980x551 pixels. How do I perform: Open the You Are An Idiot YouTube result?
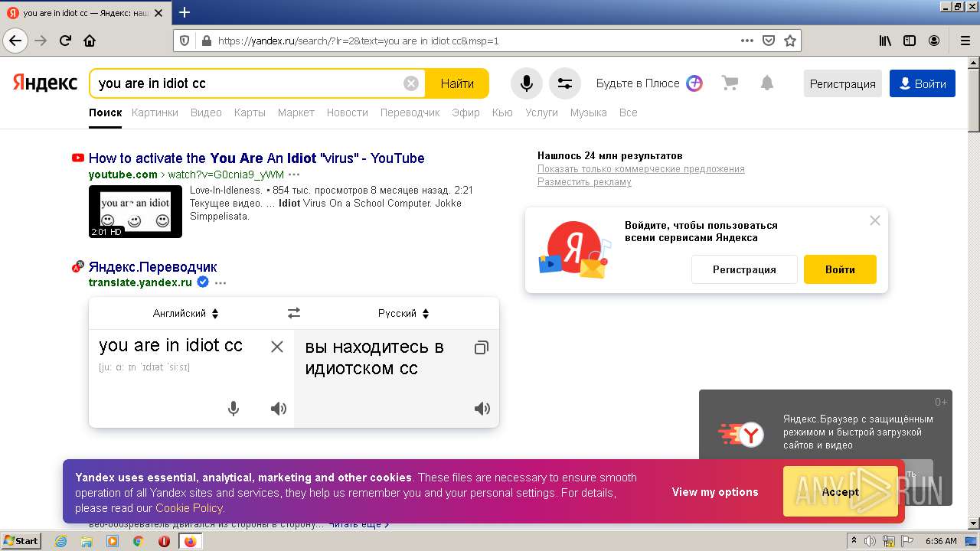[x=256, y=158]
